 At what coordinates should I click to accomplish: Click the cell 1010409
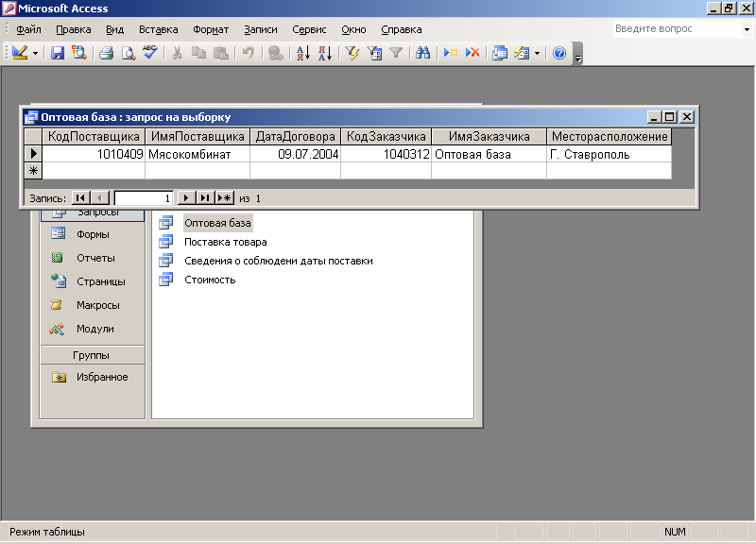click(94, 154)
